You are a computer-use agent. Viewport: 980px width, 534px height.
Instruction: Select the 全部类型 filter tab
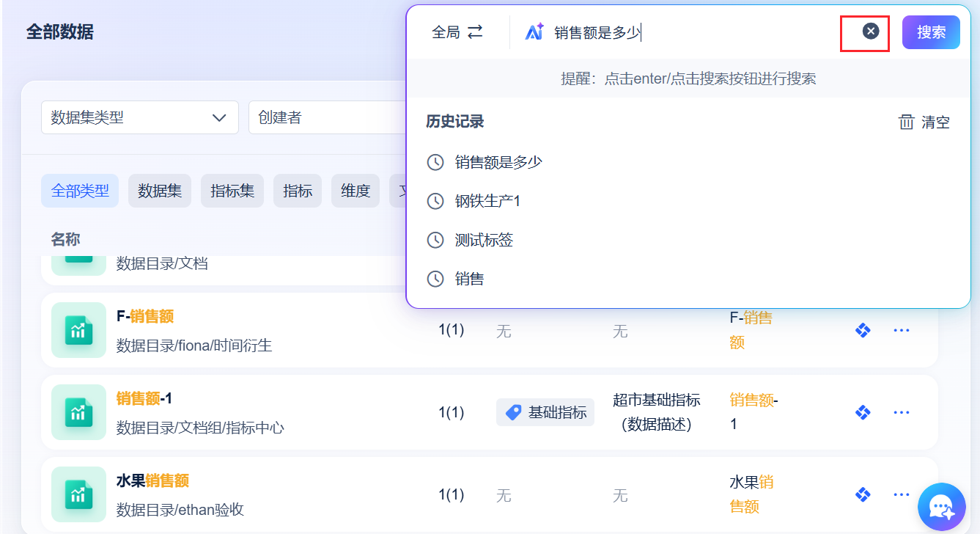point(80,191)
